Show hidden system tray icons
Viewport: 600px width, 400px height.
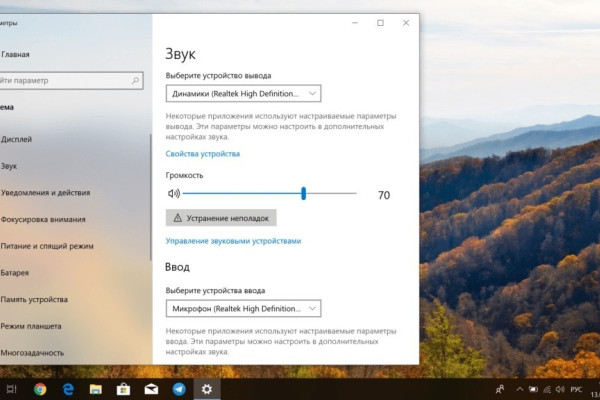coord(518,389)
